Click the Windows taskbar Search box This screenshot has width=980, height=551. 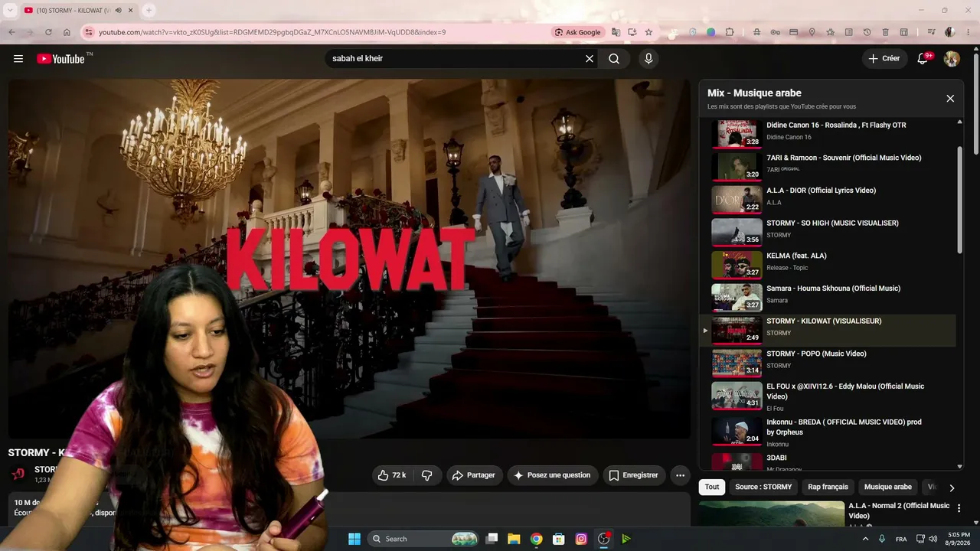(423, 539)
